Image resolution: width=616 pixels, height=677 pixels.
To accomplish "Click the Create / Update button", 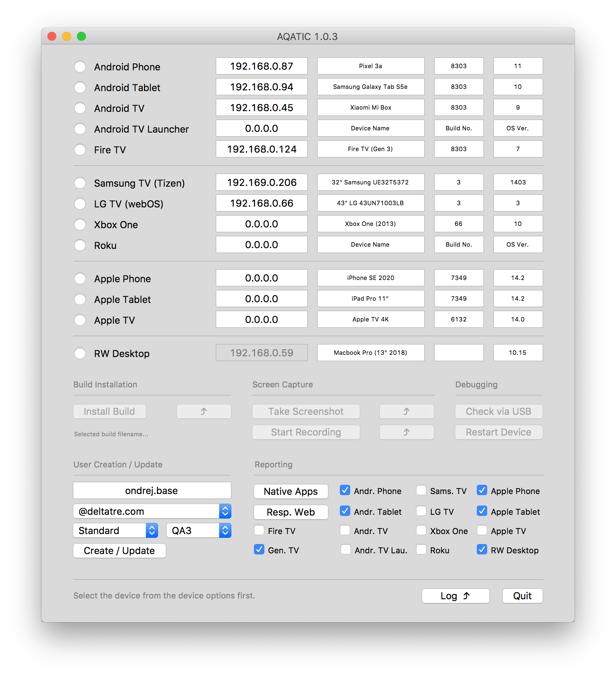I will coord(120,551).
